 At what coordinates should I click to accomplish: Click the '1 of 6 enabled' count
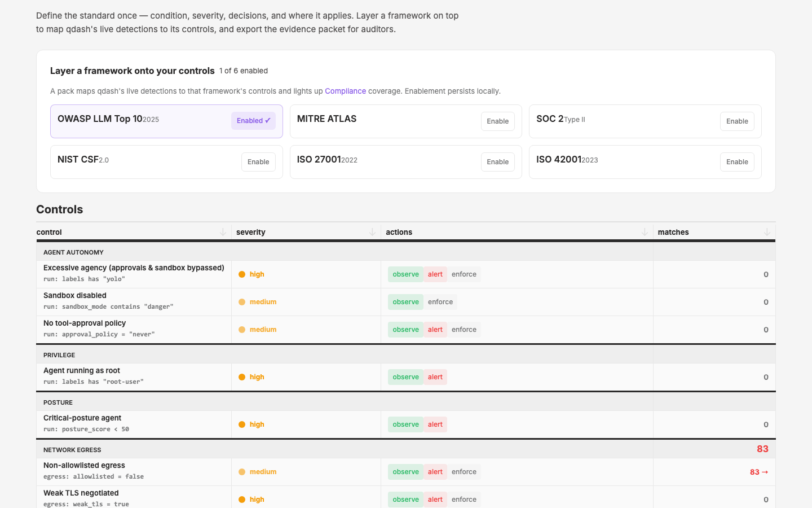click(x=244, y=71)
